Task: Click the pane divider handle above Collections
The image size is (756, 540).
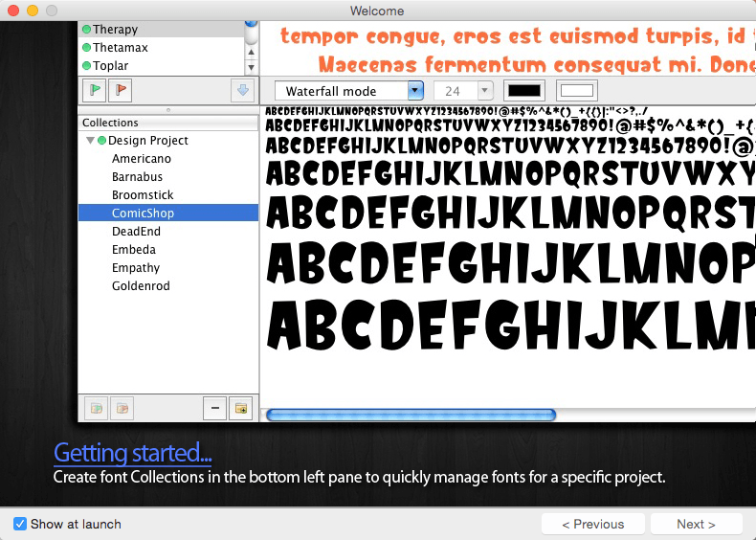Action: click(168, 110)
